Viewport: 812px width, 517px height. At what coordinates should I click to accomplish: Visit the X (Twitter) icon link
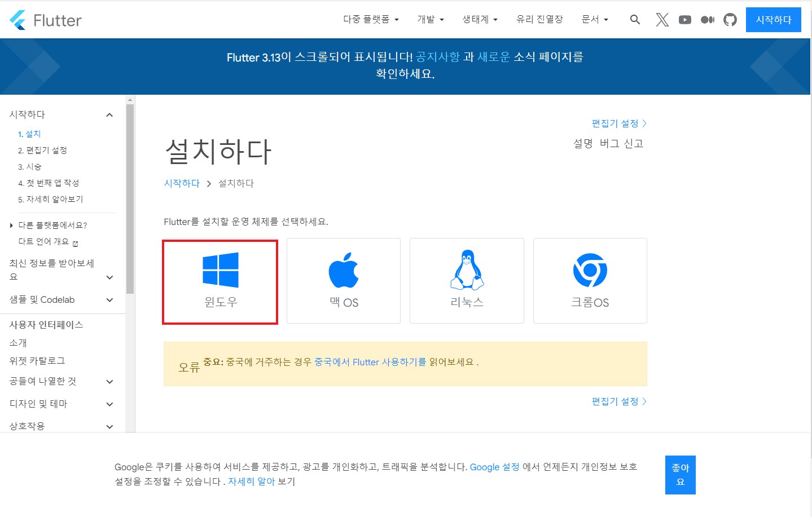[662, 20]
